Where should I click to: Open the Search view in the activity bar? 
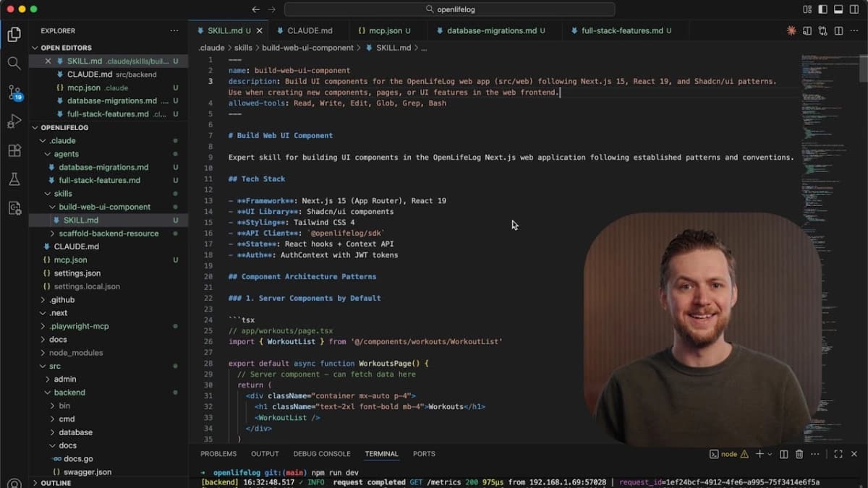(14, 63)
